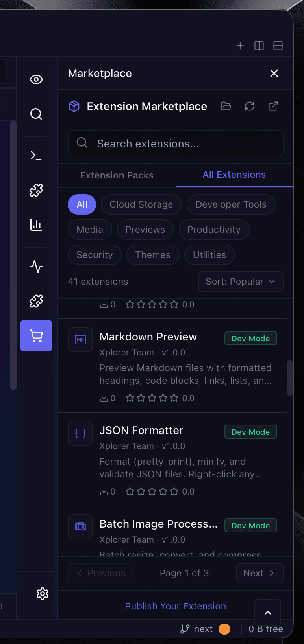Open the file preview eye icon in sidebar
Image resolution: width=304 pixels, height=644 pixels.
coord(36,79)
